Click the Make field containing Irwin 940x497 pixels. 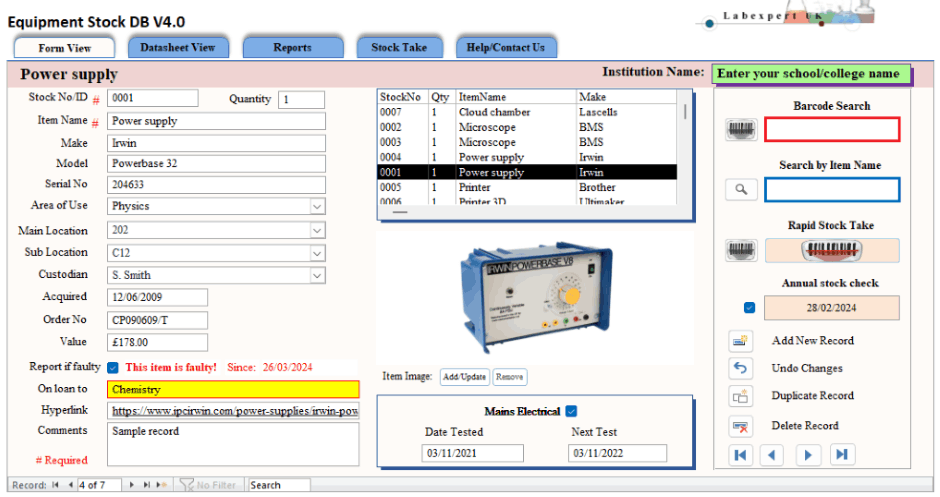216,143
